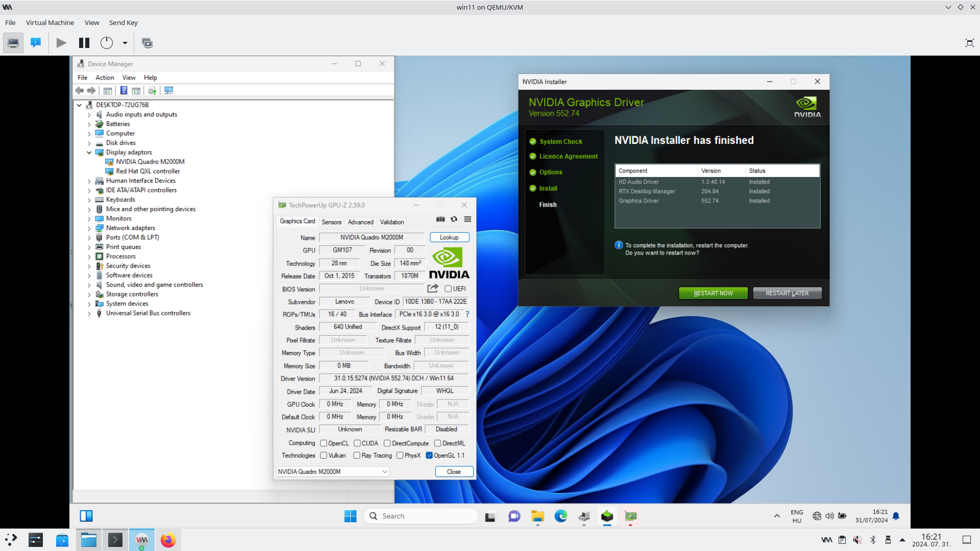Image resolution: width=980 pixels, height=551 pixels.
Task: Toggle fullscreen view icon in virt-manager
Action: coord(969,43)
